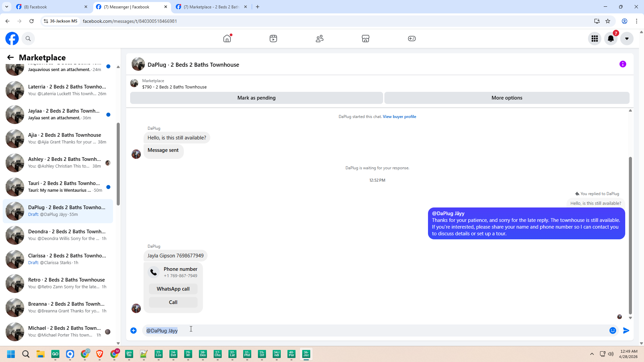Open Clarissa townhouse conversation
The image size is (644, 362).
58,259
